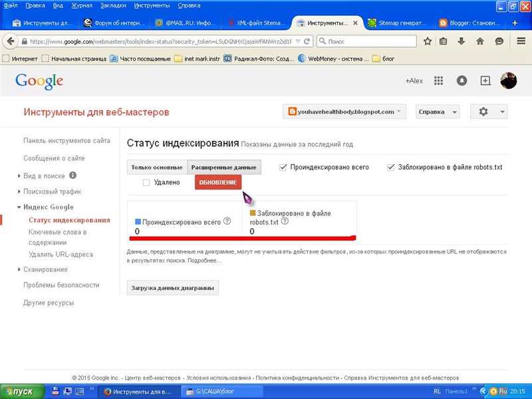Screen dimensions: 532x399
Task: Uncheck Заблокировано в файле robots.txt checkbox
Action: (391, 167)
